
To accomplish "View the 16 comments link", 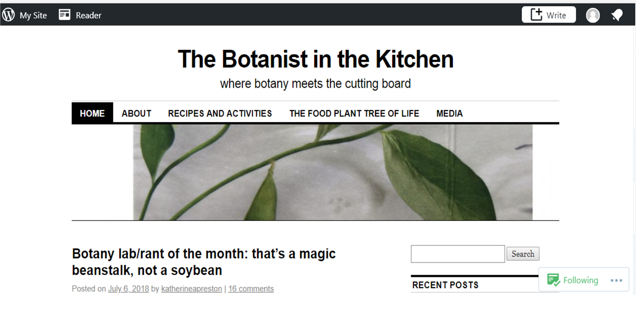I will pyautogui.click(x=251, y=289).
